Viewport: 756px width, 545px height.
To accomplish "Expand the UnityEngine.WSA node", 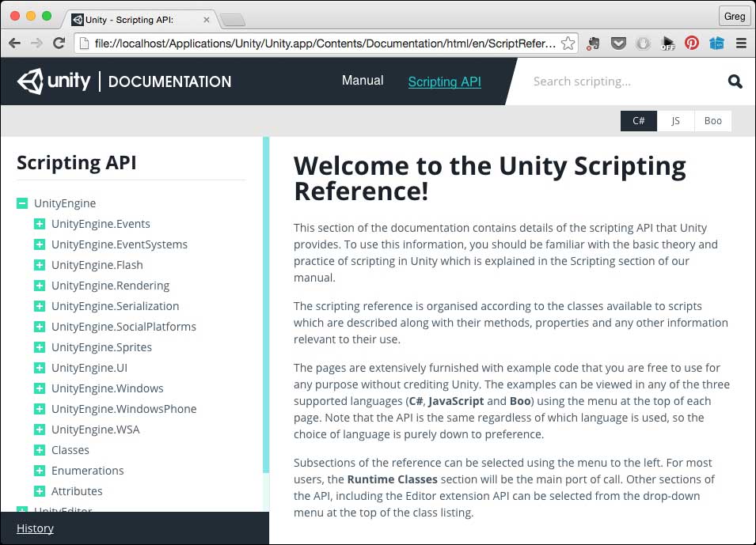I will click(40, 430).
